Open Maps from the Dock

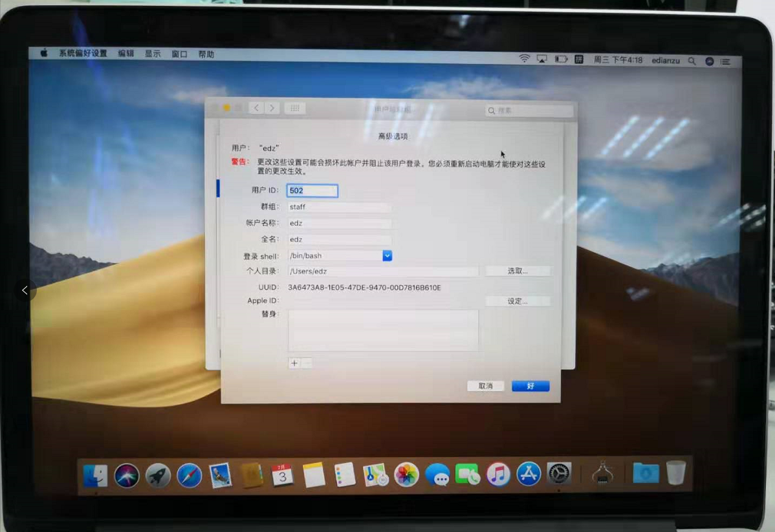(375, 475)
